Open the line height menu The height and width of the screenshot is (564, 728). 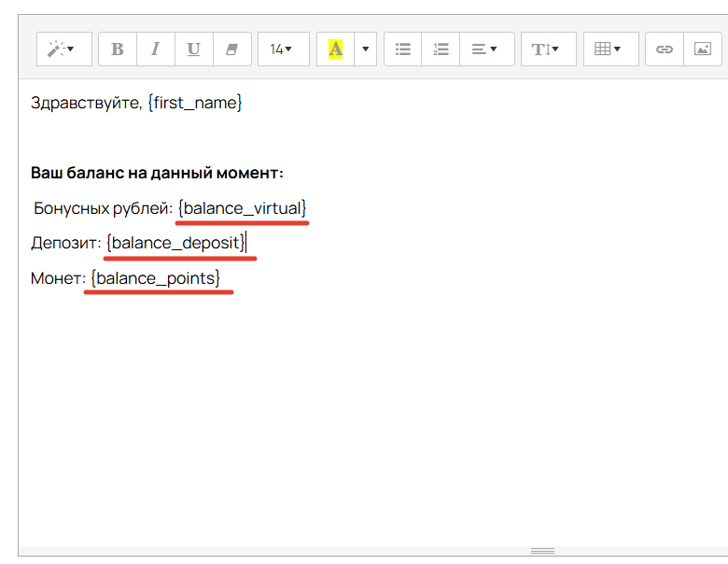[x=545, y=49]
